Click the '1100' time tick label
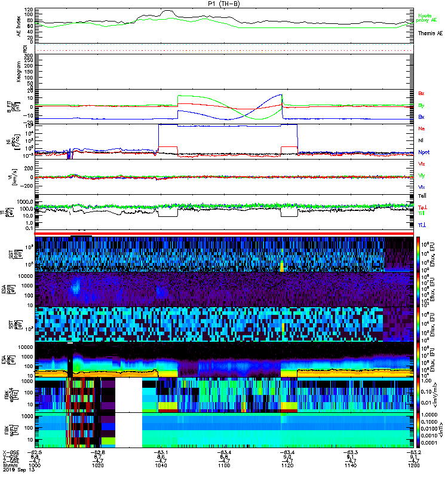The image size is (448, 478). click(224, 465)
